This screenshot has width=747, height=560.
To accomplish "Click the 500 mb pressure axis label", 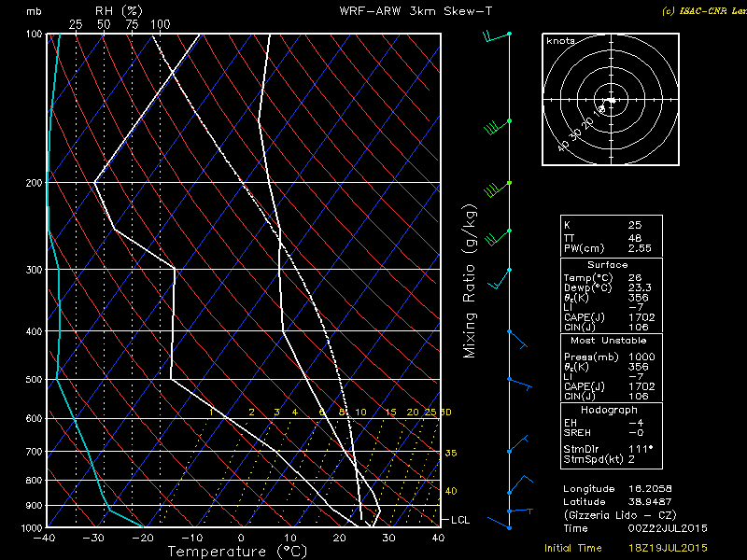I will (34, 380).
